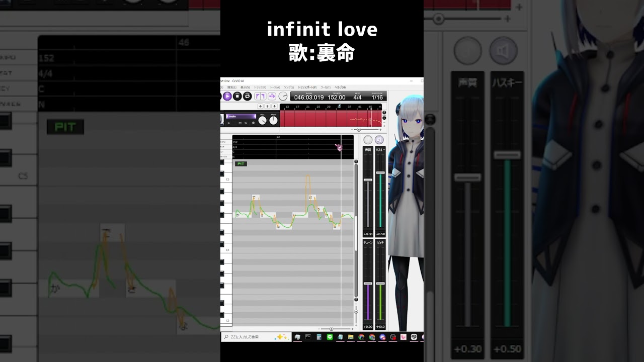This screenshot has height=362, width=644.
Task: Click the metronome dial icon
Action: click(x=283, y=96)
